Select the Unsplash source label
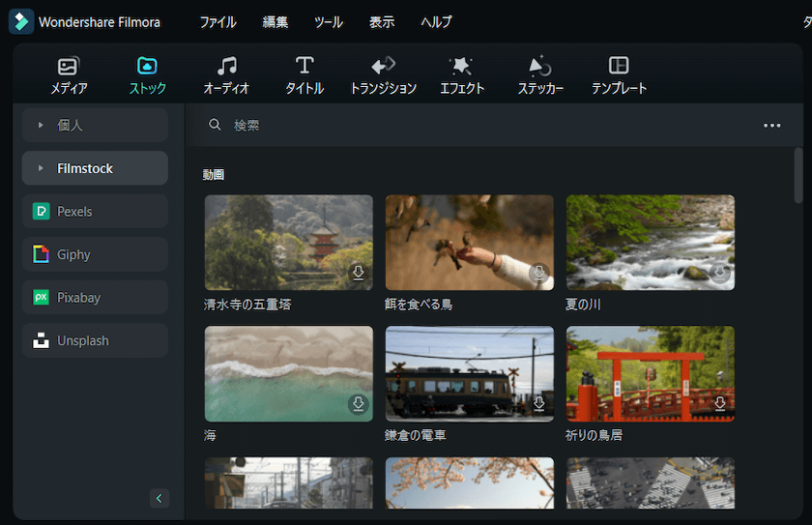The width and height of the screenshot is (812, 525). [83, 340]
